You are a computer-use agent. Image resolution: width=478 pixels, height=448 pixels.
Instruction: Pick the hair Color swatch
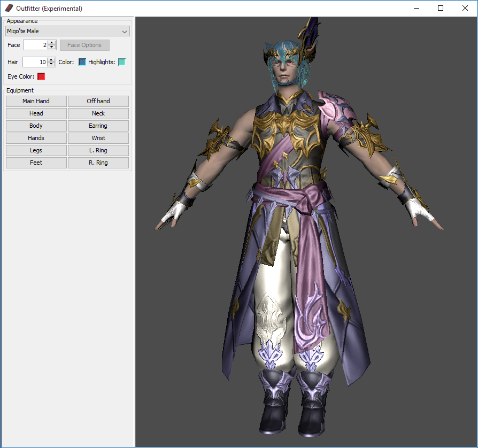click(x=82, y=62)
